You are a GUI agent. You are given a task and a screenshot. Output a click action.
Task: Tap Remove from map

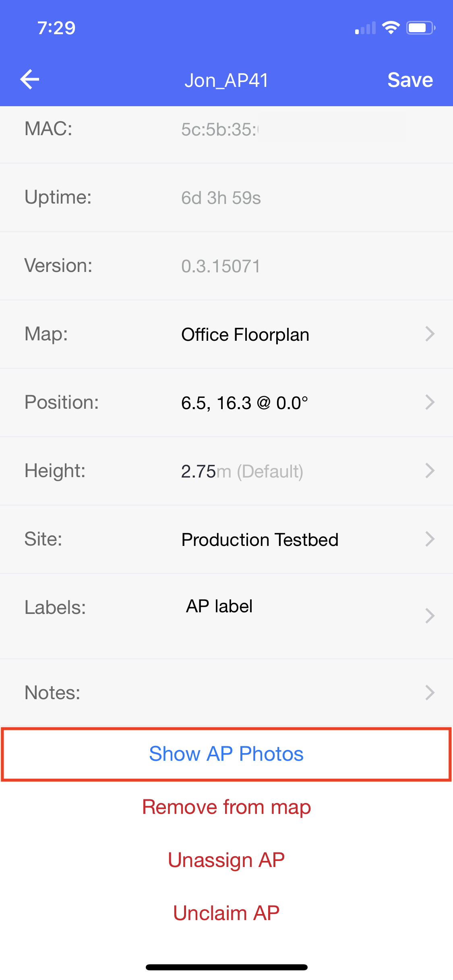click(x=226, y=807)
